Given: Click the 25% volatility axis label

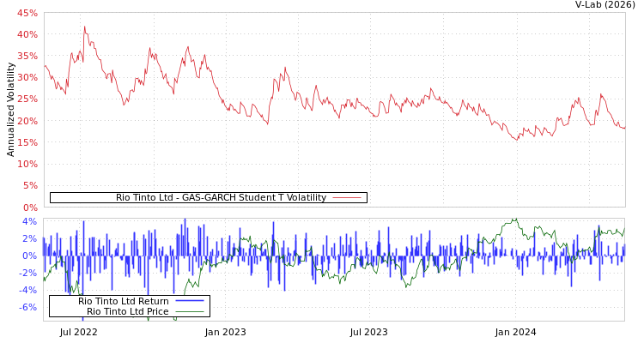Looking at the screenshot, I should pyautogui.click(x=27, y=99).
